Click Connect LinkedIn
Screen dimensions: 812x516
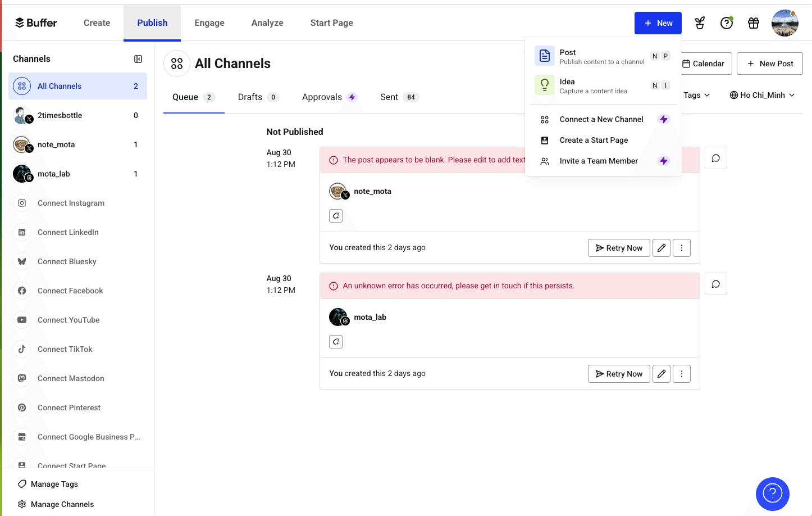[77, 232]
